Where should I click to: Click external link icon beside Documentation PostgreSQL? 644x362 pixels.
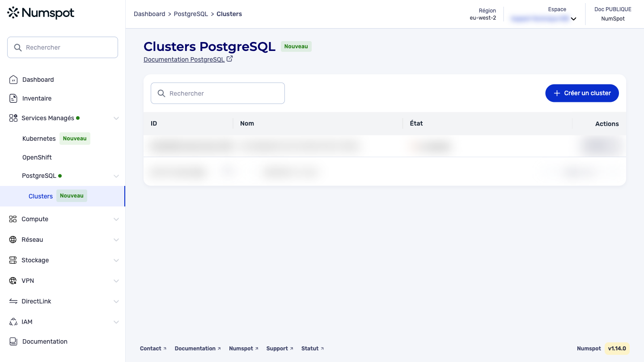coord(230,59)
